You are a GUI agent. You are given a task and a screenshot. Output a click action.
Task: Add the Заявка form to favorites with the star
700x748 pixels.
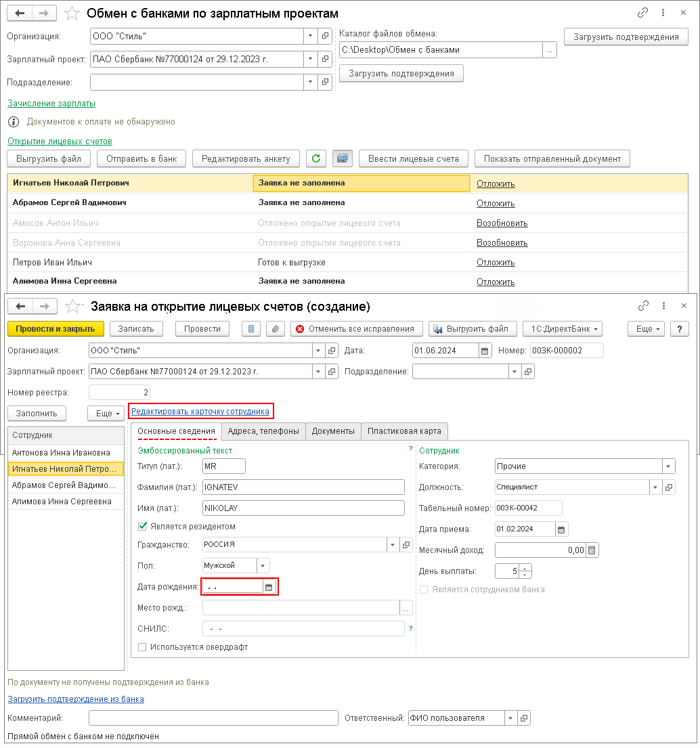(72, 307)
